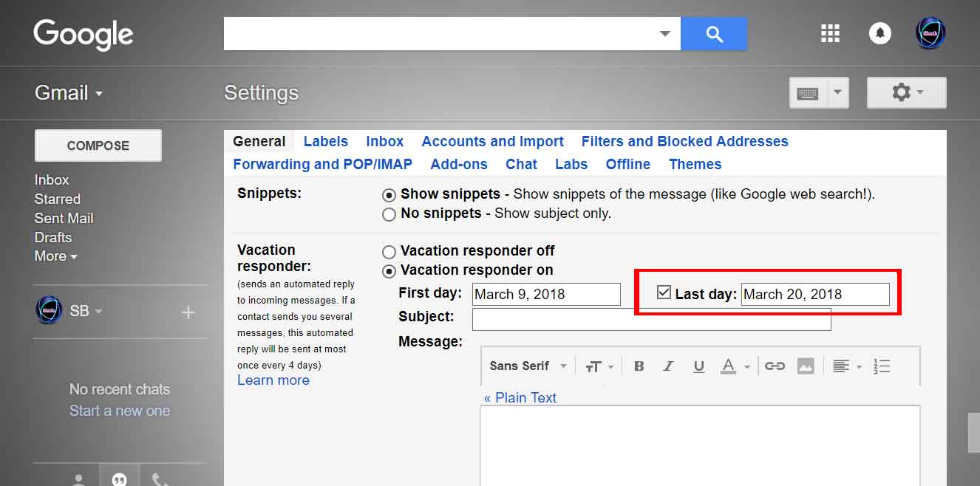Viewport: 980px width, 486px height.
Task: Apply underline formatting
Action: tap(698, 366)
